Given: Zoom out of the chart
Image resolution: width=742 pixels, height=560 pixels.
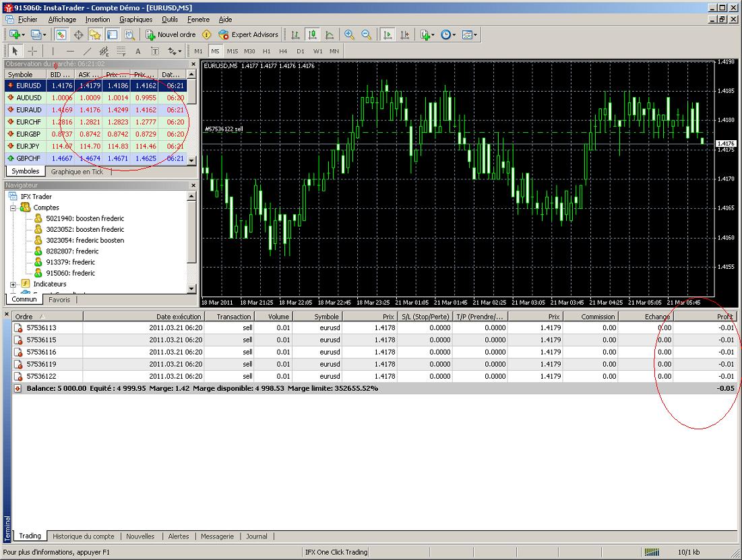Looking at the screenshot, I should (x=366, y=34).
